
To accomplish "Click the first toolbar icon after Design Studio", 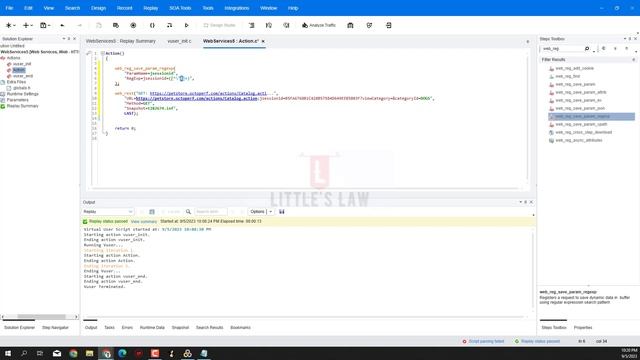I will (251, 25).
